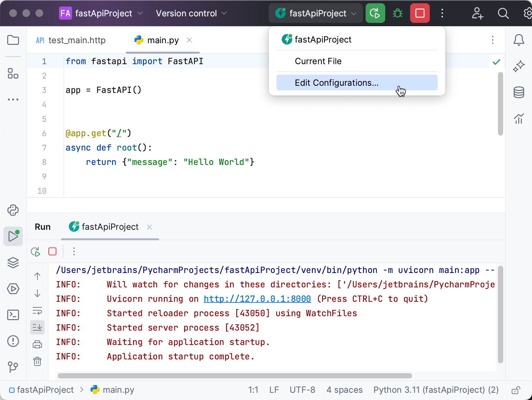Click the Debug bug icon in toolbar

(397, 13)
